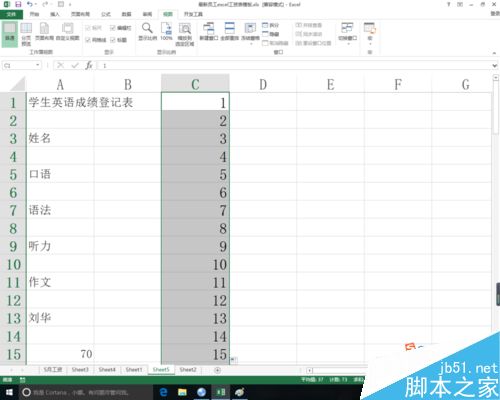Viewport: 500px width, 400px height.
Task: Click the Insert Function fx icon
Action: tap(89, 65)
